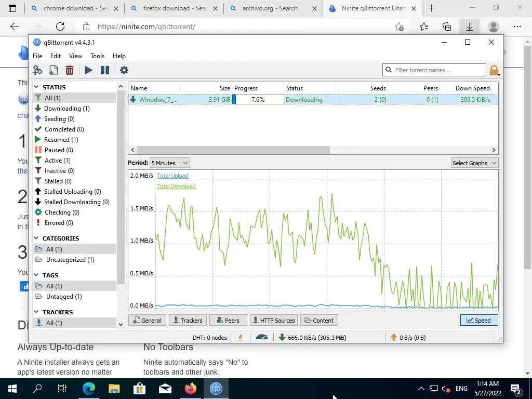The image size is (532, 399).
Task: Open the Help menu
Action: pyautogui.click(x=119, y=56)
